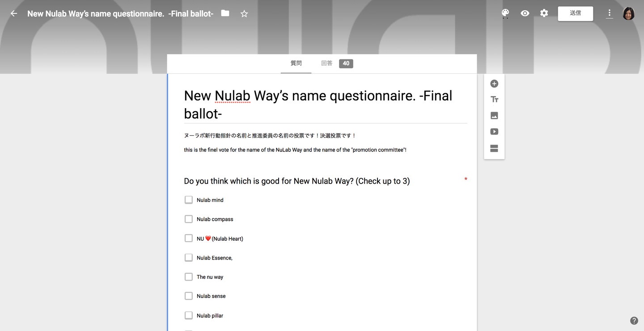Image resolution: width=644 pixels, height=331 pixels.
Task: Open the account profile avatar
Action: click(629, 13)
